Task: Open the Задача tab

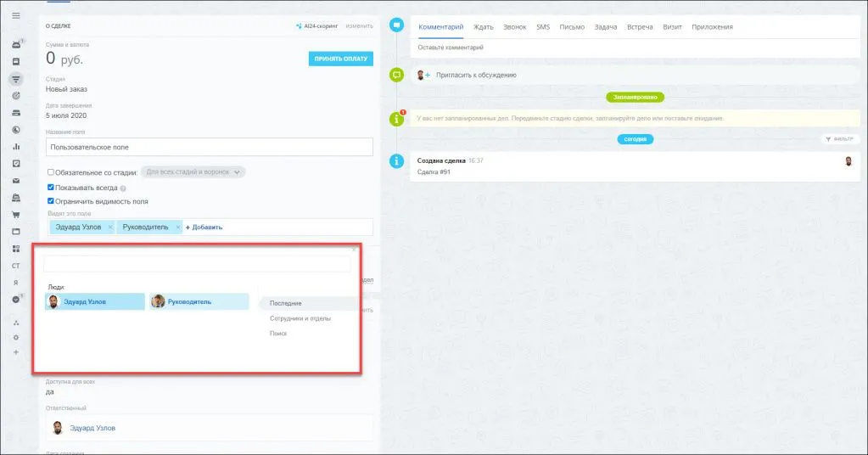Action: [x=606, y=27]
